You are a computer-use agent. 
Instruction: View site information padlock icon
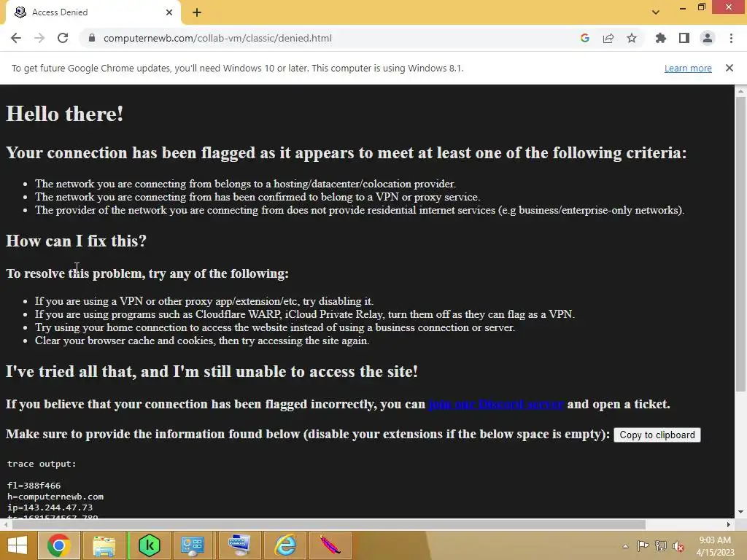[92, 38]
